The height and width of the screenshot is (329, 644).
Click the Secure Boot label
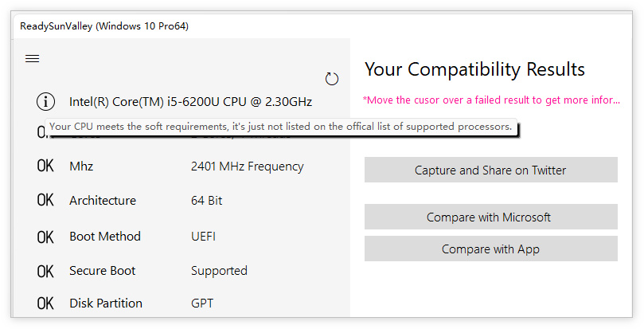[x=103, y=271]
